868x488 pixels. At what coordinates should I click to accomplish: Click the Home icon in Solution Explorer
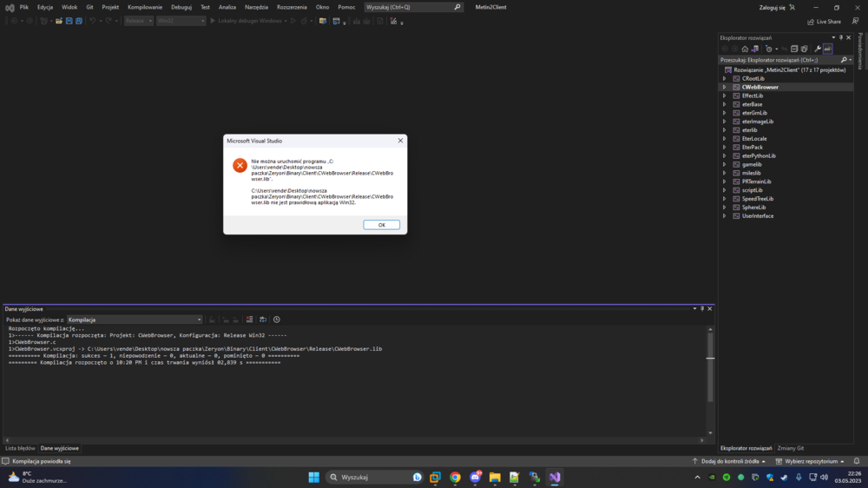coord(745,49)
